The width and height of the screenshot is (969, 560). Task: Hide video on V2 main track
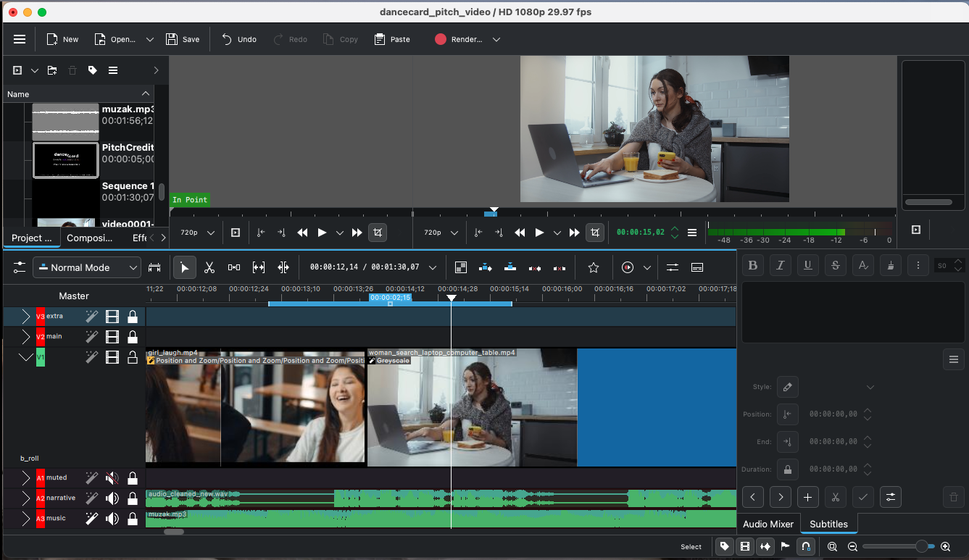tap(112, 337)
